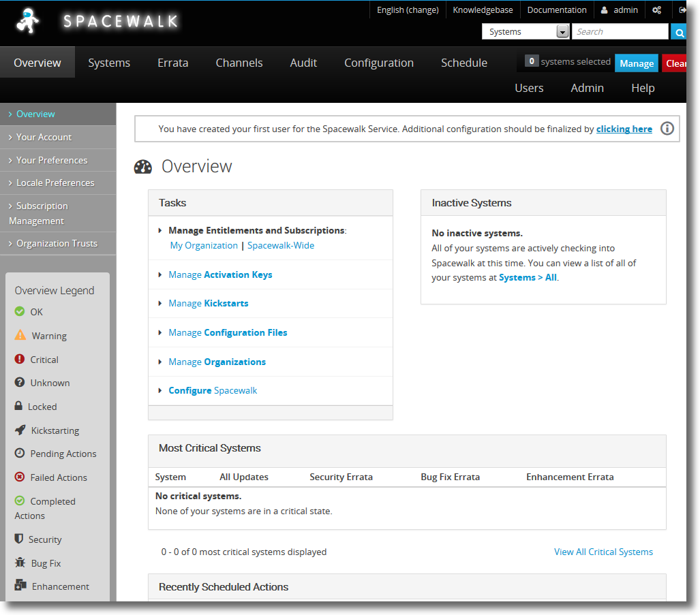
Task: Open the Configuration tab
Action: (379, 63)
